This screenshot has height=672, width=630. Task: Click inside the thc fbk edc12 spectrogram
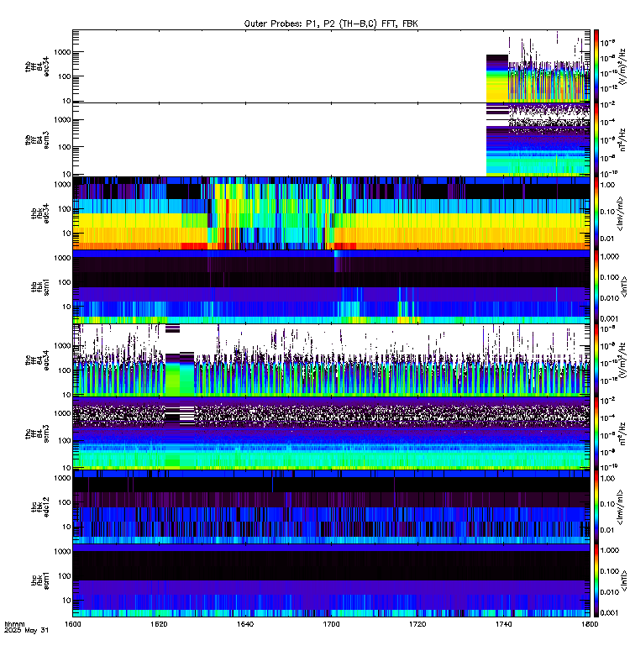click(x=331, y=507)
